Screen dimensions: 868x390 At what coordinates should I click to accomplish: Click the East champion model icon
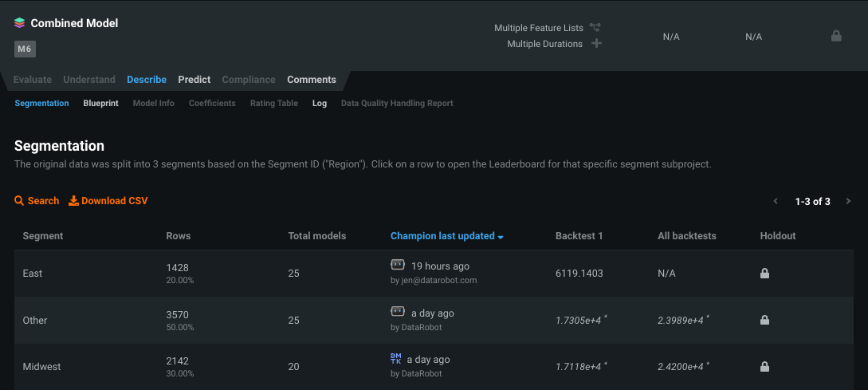[x=398, y=265]
